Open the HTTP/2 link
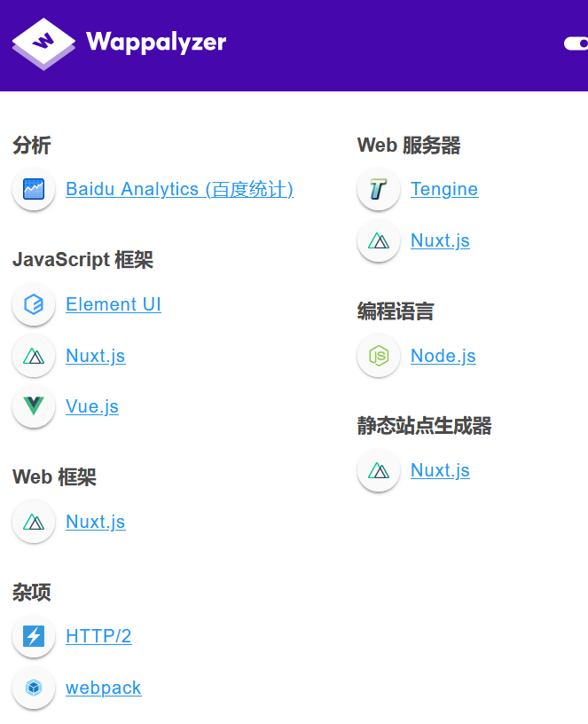 pos(98,636)
